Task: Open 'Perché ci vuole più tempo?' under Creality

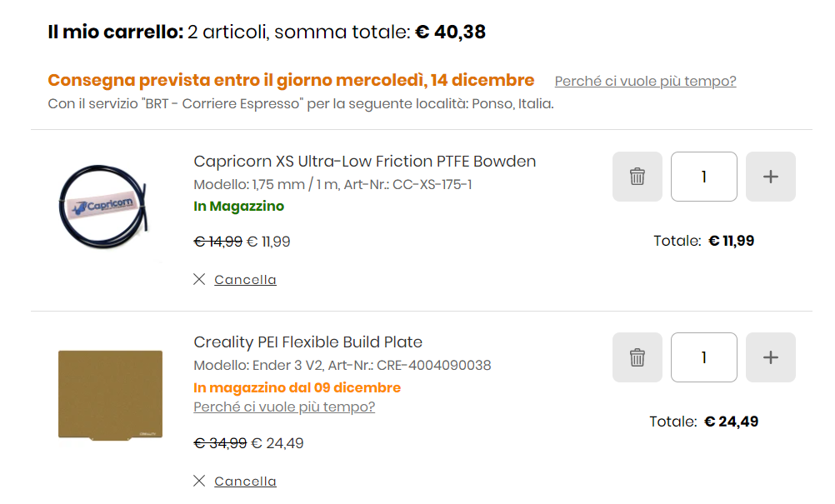Action: [x=284, y=407]
